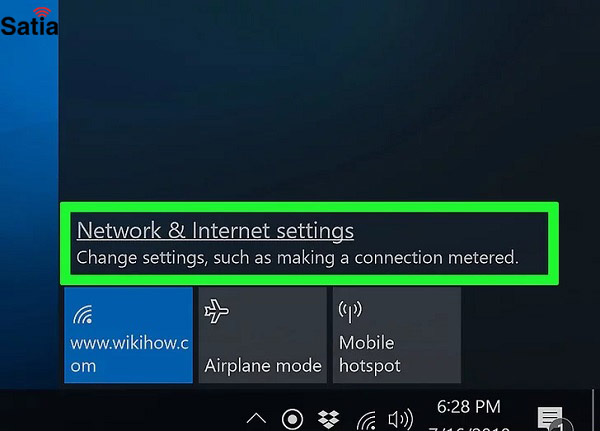This screenshot has height=431, width=600.
Task: Click the Wi-Fi network icon in taskbar
Action: point(366,421)
